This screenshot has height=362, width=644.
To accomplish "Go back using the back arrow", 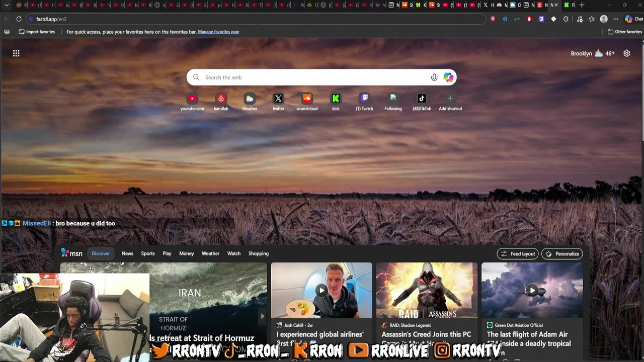I will coord(7,19).
